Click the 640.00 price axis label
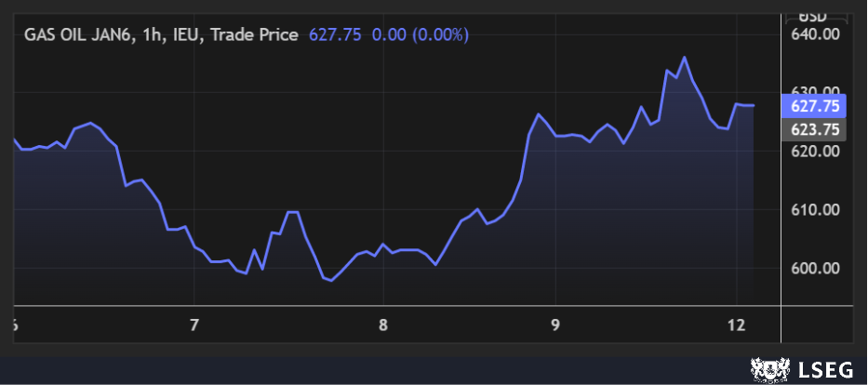Screen dimensions: 868x385 pos(815,34)
